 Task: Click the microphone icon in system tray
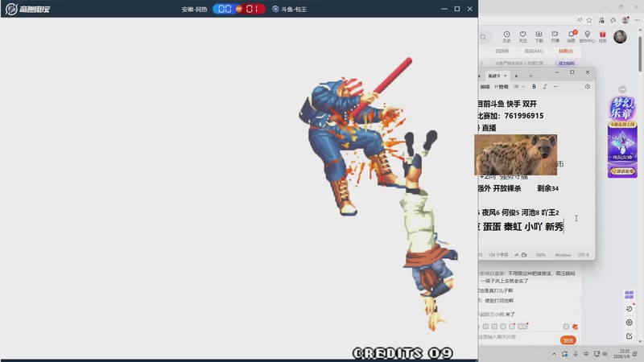[x=576, y=354]
